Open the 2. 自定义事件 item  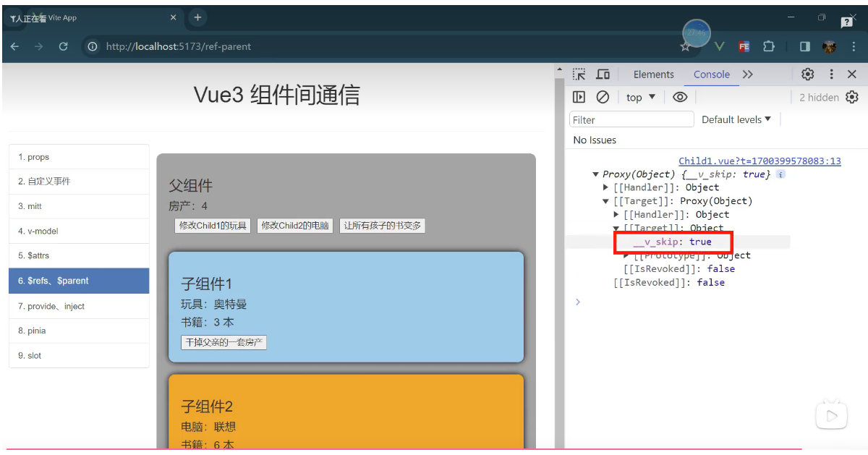[x=79, y=182]
